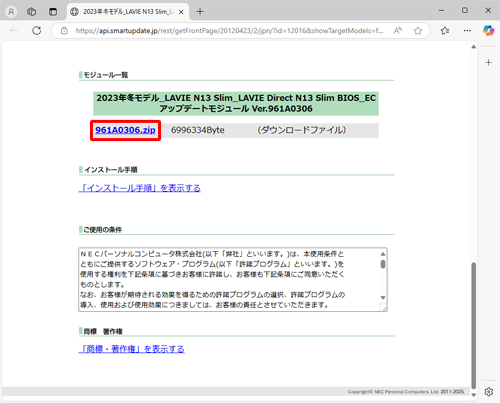500x403 pixels.
Task: Select the LAVIE N13 Slim browser tab
Action: [128, 12]
